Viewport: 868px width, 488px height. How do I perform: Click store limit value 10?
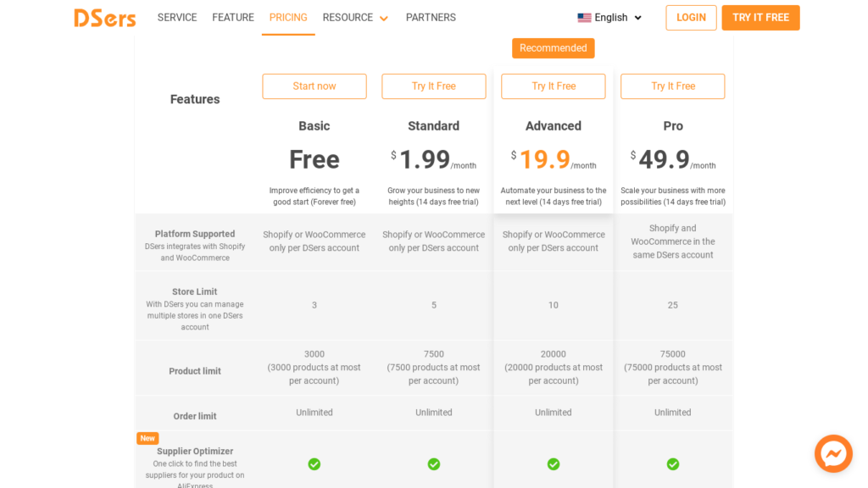[553, 305]
